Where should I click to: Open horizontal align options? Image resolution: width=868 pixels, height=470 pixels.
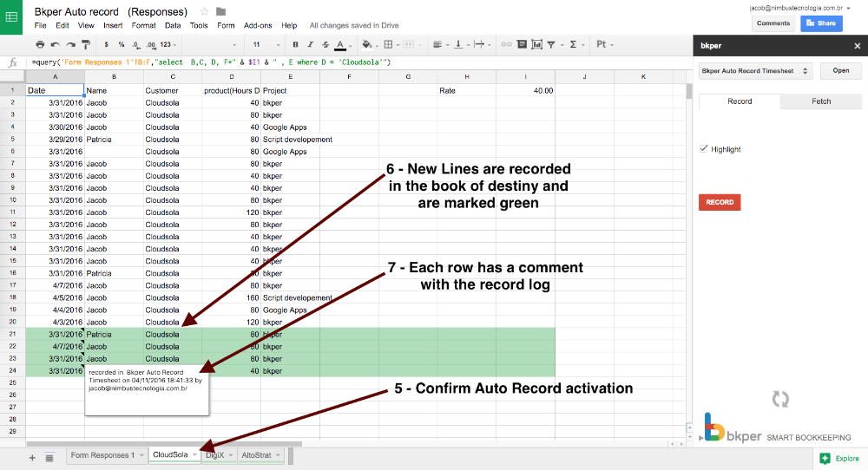tap(439, 44)
